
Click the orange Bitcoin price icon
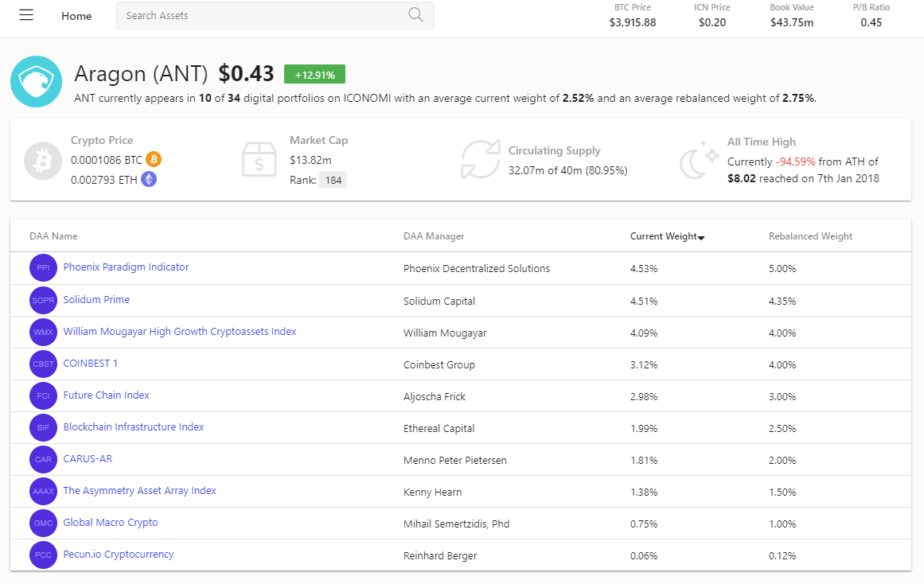click(x=154, y=159)
